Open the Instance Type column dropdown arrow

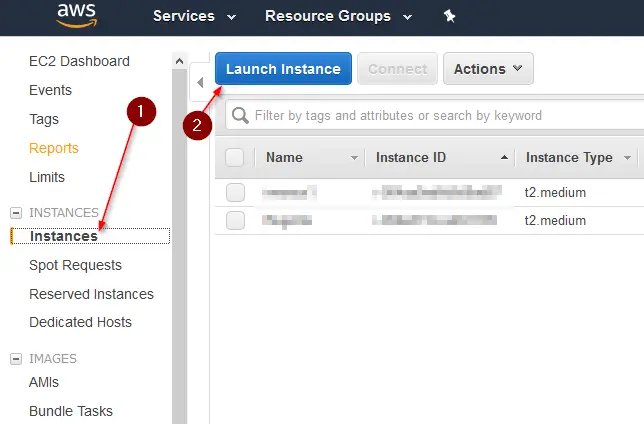coord(627,158)
